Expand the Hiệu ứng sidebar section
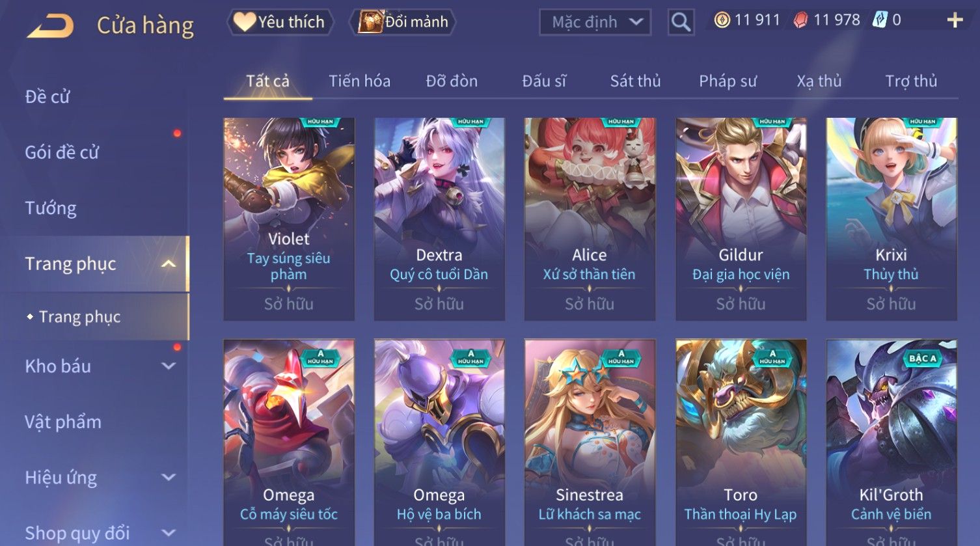980x546 pixels. [x=169, y=478]
